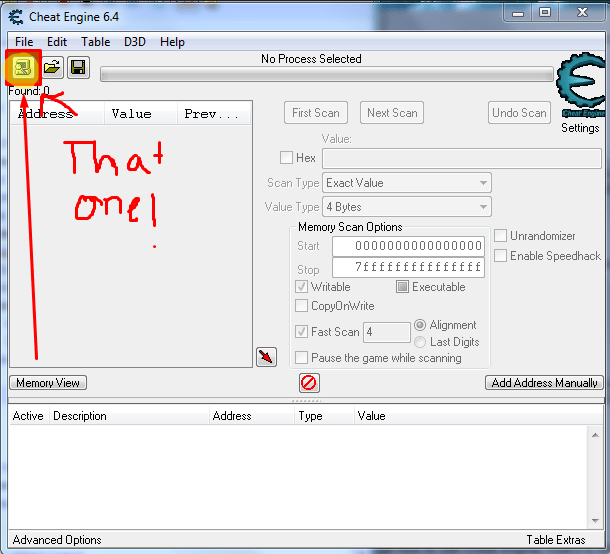Image resolution: width=610 pixels, height=554 pixels.
Task: Click the Start address field
Action: pos(408,246)
